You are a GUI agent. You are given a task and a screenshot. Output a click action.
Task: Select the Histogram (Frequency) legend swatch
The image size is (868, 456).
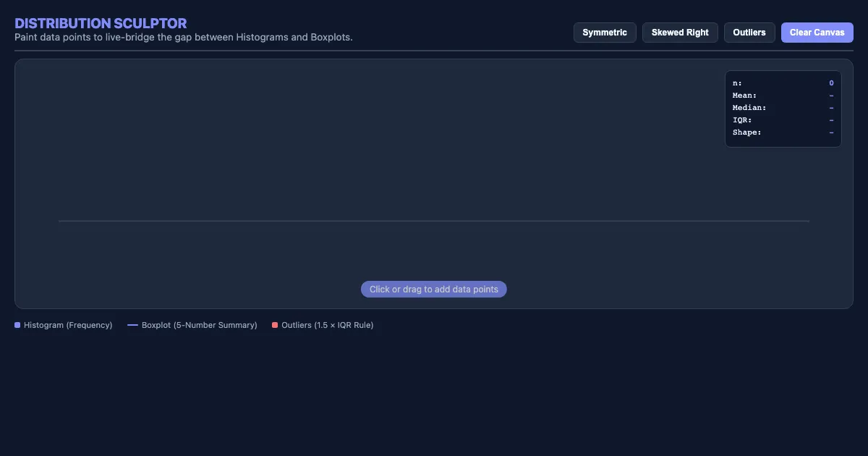pyautogui.click(x=17, y=326)
